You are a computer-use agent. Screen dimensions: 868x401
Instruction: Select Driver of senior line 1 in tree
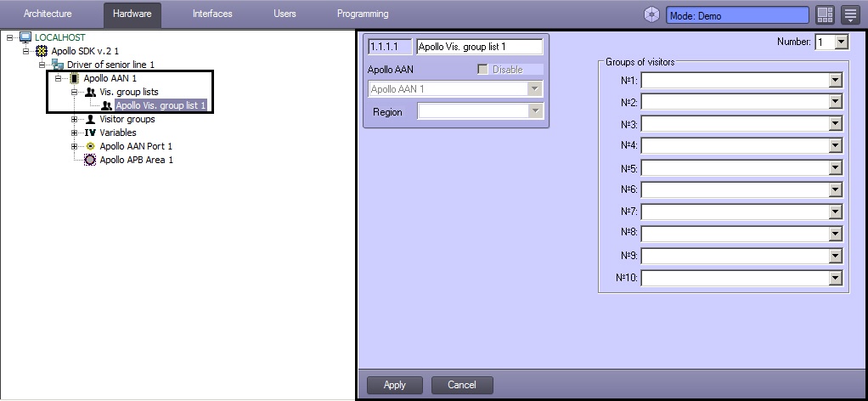pyautogui.click(x=110, y=65)
